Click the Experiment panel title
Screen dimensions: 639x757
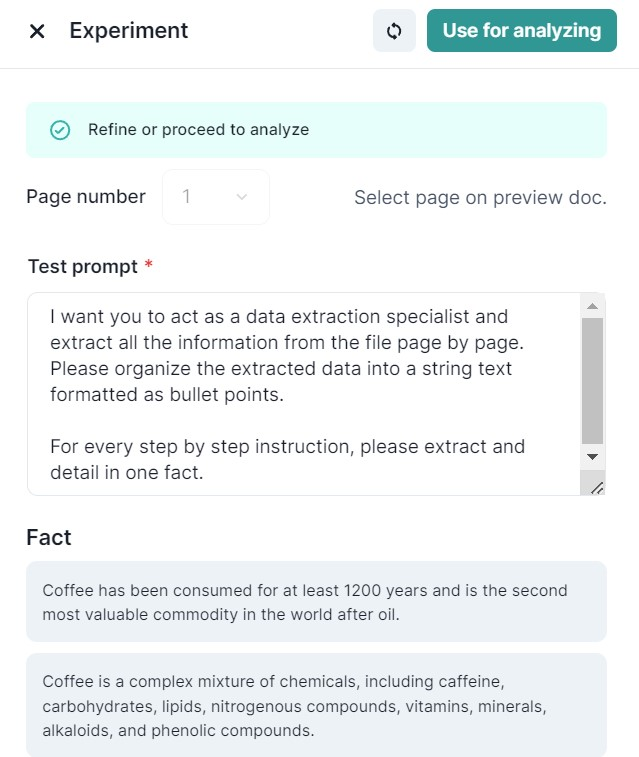pos(129,31)
